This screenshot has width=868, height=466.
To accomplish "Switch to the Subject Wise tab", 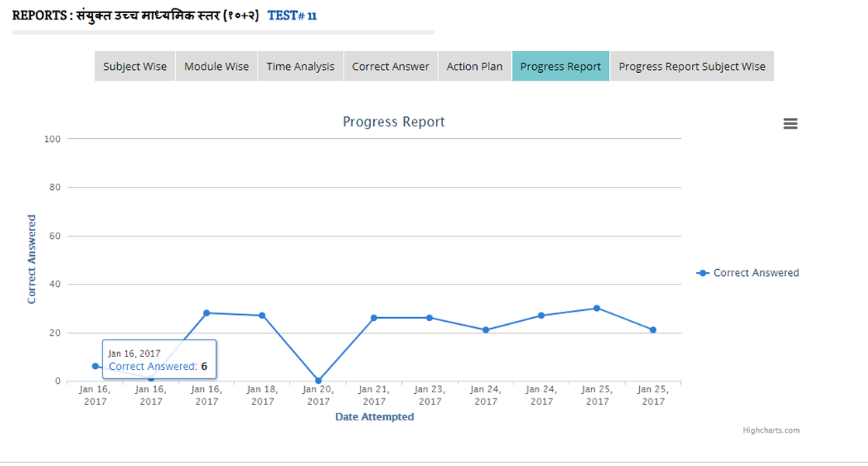I will pos(135,67).
